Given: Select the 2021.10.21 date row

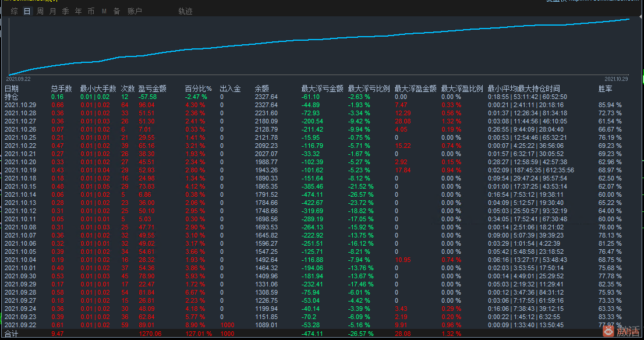Looking at the screenshot, I should pos(20,154).
